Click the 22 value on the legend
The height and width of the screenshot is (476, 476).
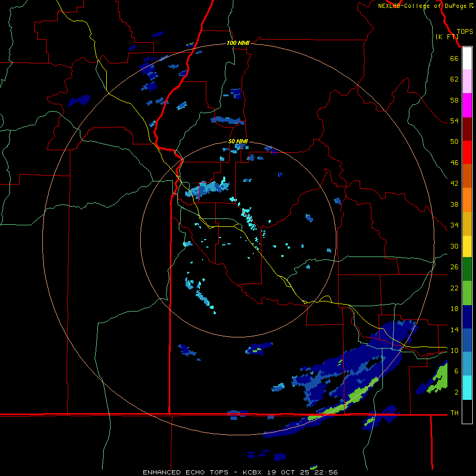[x=454, y=288]
